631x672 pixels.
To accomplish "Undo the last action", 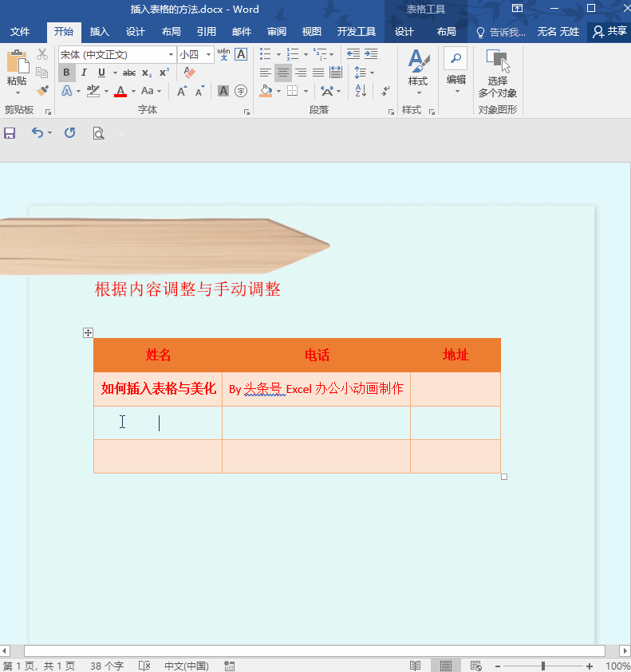I will point(37,133).
